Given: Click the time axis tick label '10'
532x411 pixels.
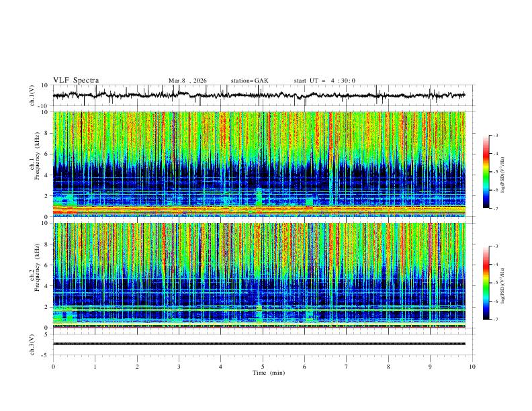Looking at the screenshot, I should coord(472,367).
